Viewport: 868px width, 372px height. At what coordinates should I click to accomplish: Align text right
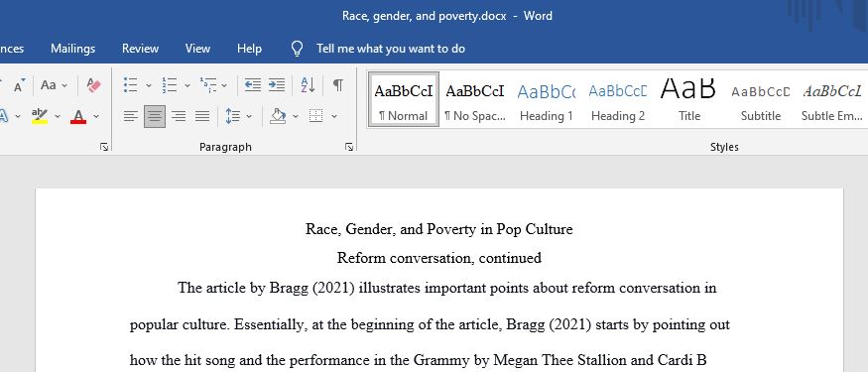point(179,116)
